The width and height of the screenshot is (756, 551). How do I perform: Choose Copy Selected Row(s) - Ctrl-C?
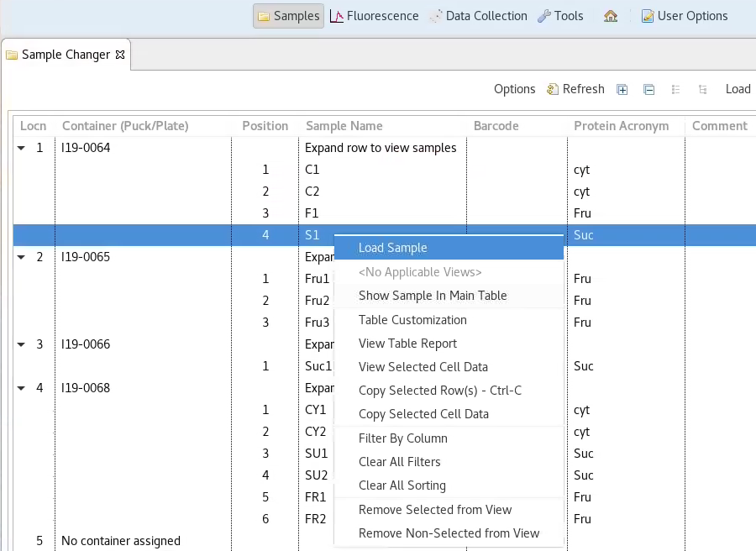(449, 391)
